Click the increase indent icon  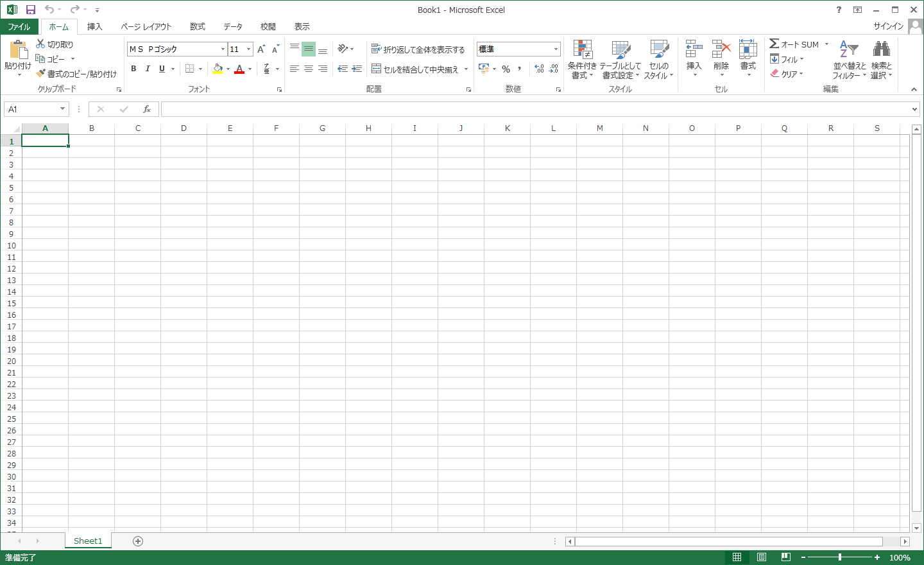357,69
